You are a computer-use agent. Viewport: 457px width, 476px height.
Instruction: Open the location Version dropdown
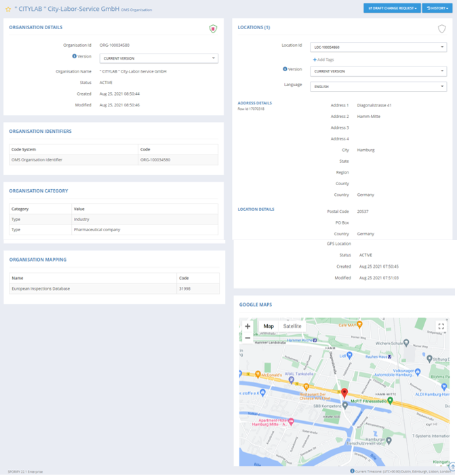[x=378, y=71]
